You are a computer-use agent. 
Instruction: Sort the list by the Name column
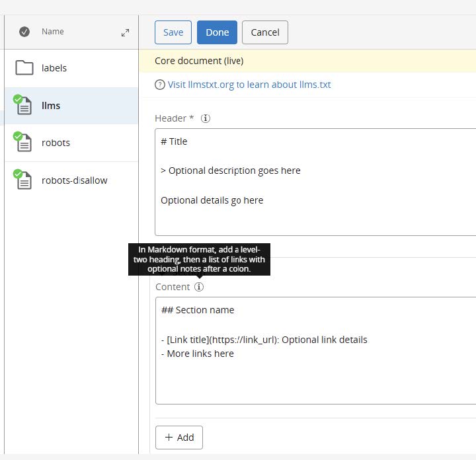[53, 32]
